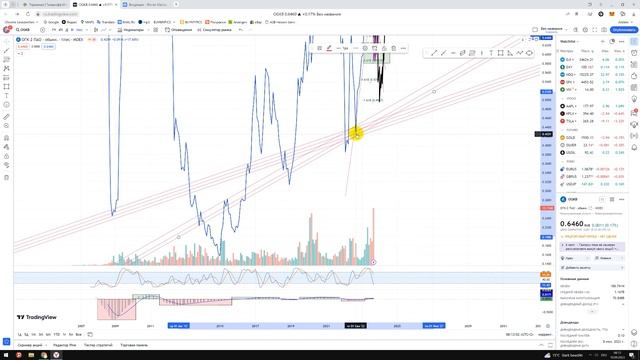The height and width of the screenshot is (360, 640).
Task: Open Ideas lightbulb in right sidebar
Action: pyautogui.click(x=634, y=99)
